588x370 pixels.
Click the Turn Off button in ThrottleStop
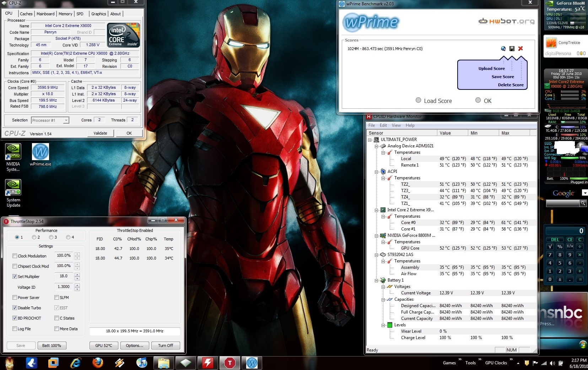[165, 345]
